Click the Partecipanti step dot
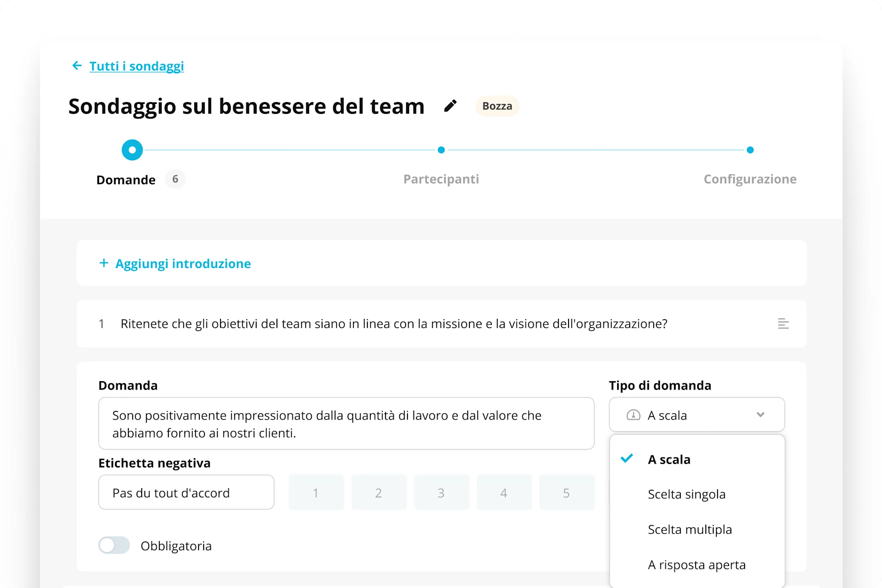Viewport: 882px width, 588px height. (441, 150)
